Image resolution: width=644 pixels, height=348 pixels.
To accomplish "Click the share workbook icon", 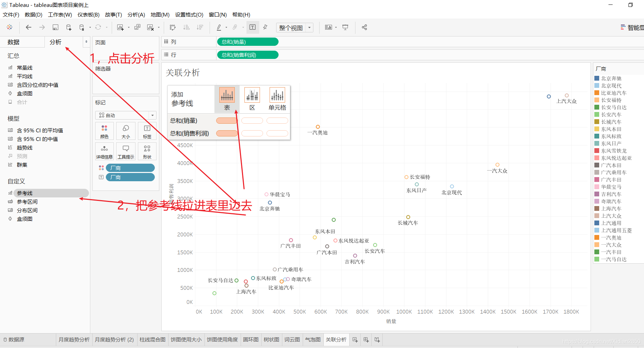I will click(364, 27).
